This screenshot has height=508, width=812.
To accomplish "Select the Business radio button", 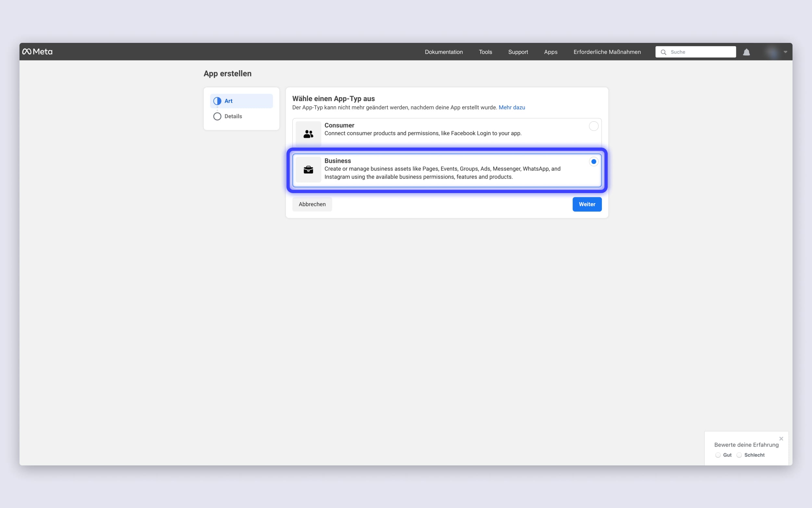I will tap(593, 162).
